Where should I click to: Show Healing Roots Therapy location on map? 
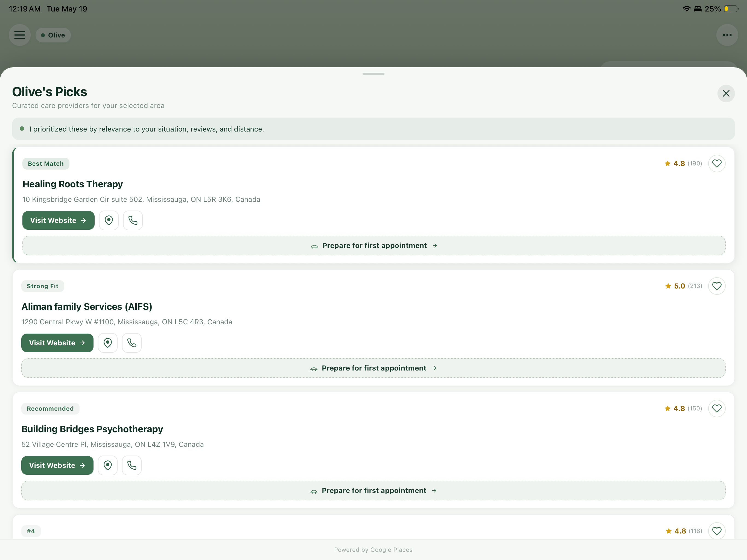click(109, 221)
